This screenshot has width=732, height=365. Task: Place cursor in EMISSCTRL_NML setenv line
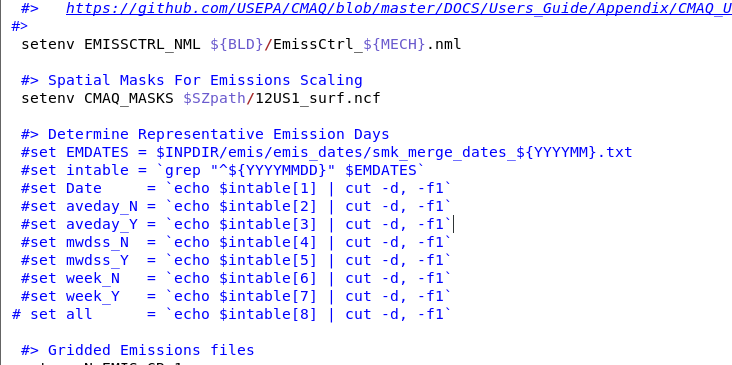tap(241, 44)
